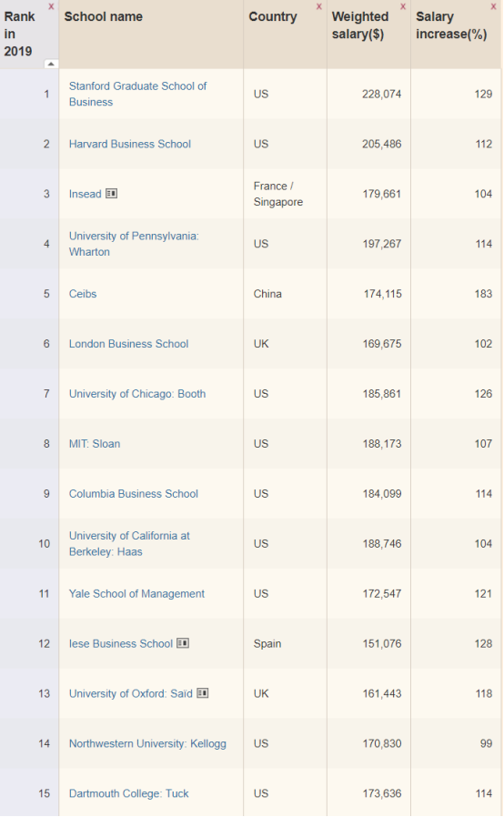Open the Ceibs school link
Image resolution: width=504 pixels, height=817 pixels.
coord(83,294)
